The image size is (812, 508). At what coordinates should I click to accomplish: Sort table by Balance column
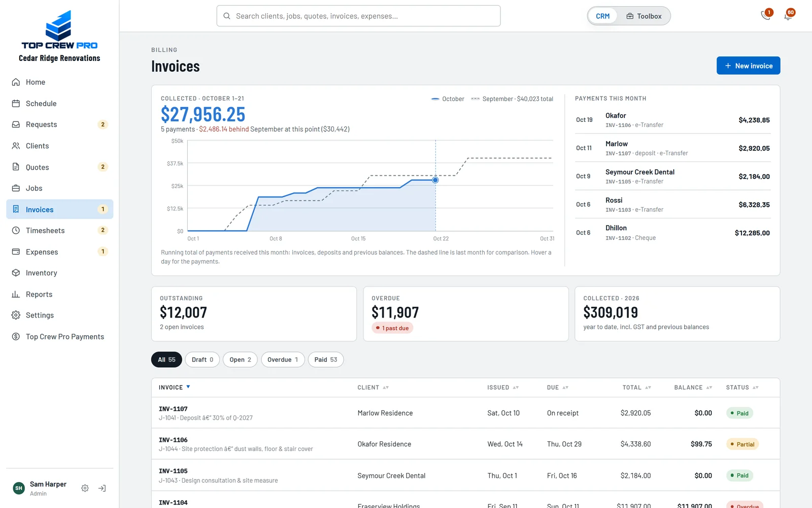click(x=693, y=388)
